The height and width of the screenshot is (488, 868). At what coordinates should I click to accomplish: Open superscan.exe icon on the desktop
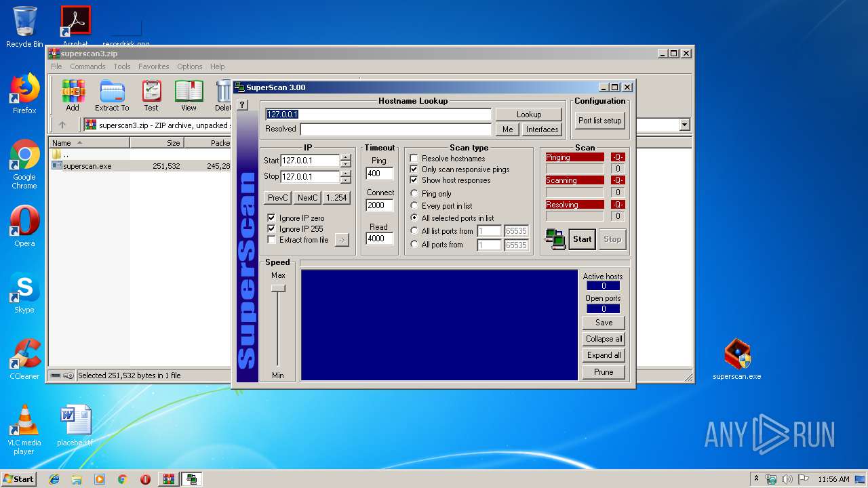point(737,359)
